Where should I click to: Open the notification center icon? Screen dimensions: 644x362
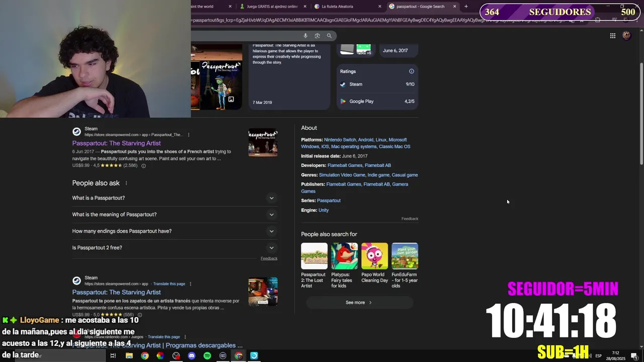634,356
